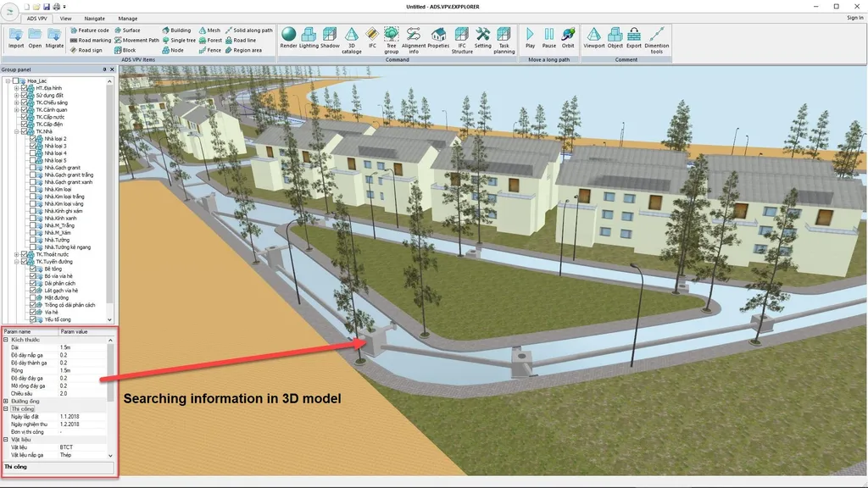This screenshot has width=868, height=488.
Task: Select the Feature code tool
Action: (90, 30)
